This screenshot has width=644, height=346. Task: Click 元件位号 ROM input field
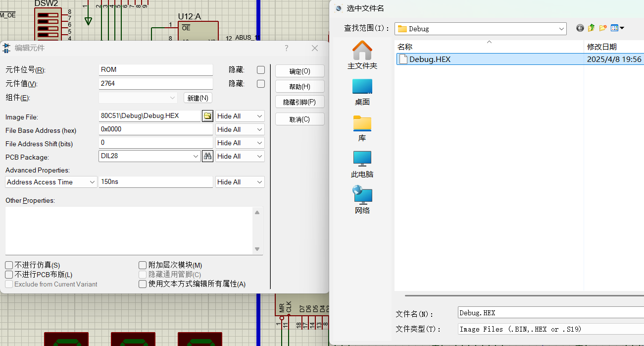click(156, 70)
